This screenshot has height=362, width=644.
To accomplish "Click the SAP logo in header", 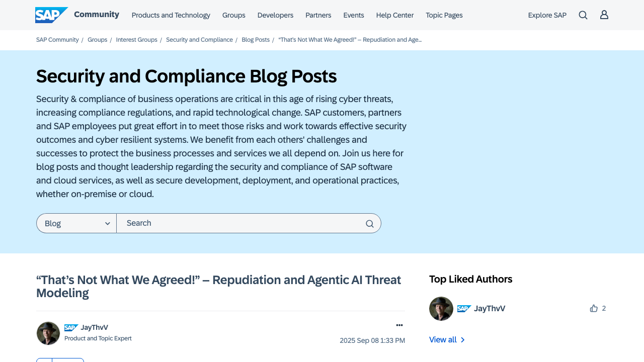I will [51, 15].
